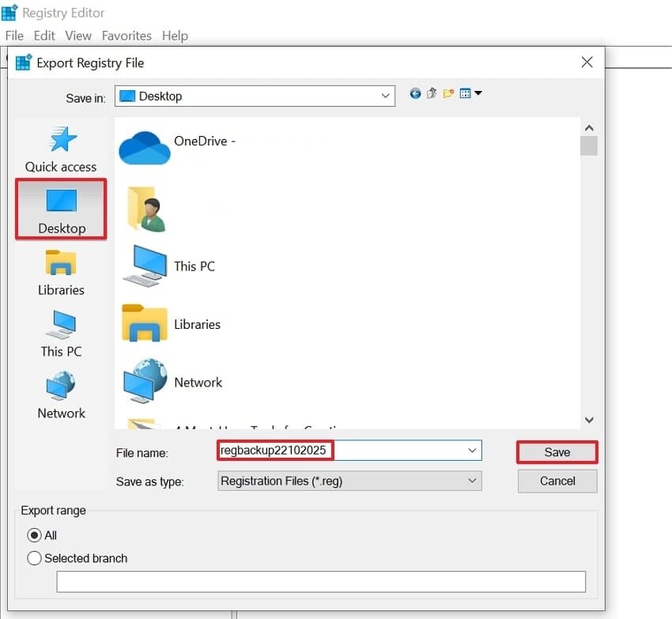Open the OneDrive item in the file list

point(182,141)
